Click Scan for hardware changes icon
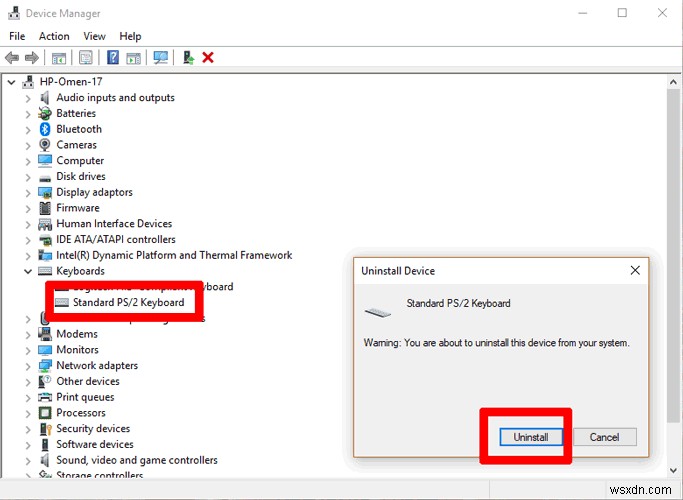The image size is (683, 500). tap(160, 57)
